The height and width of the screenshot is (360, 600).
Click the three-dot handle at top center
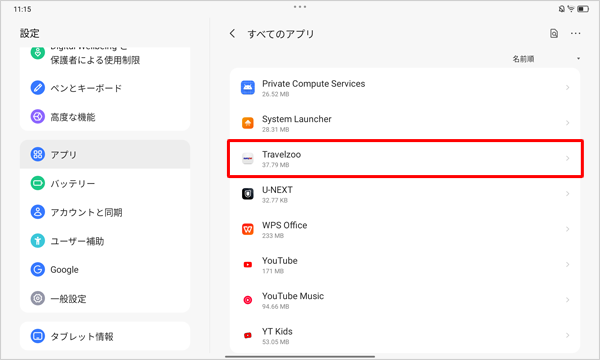coord(300,7)
